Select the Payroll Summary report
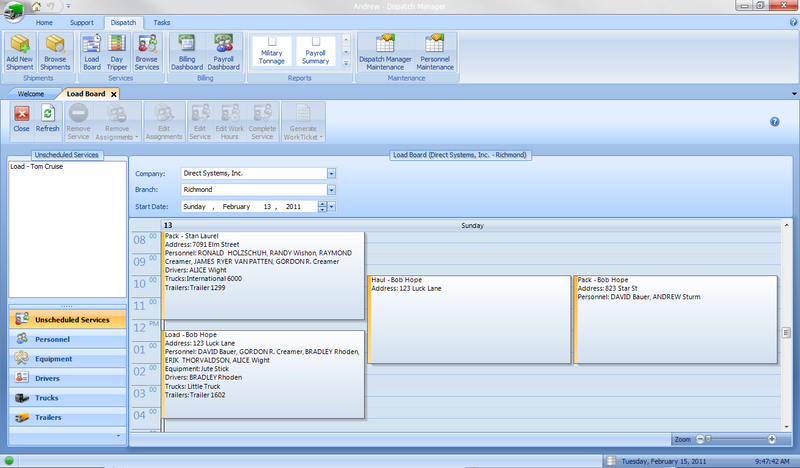This screenshot has height=468, width=800. tap(315, 51)
